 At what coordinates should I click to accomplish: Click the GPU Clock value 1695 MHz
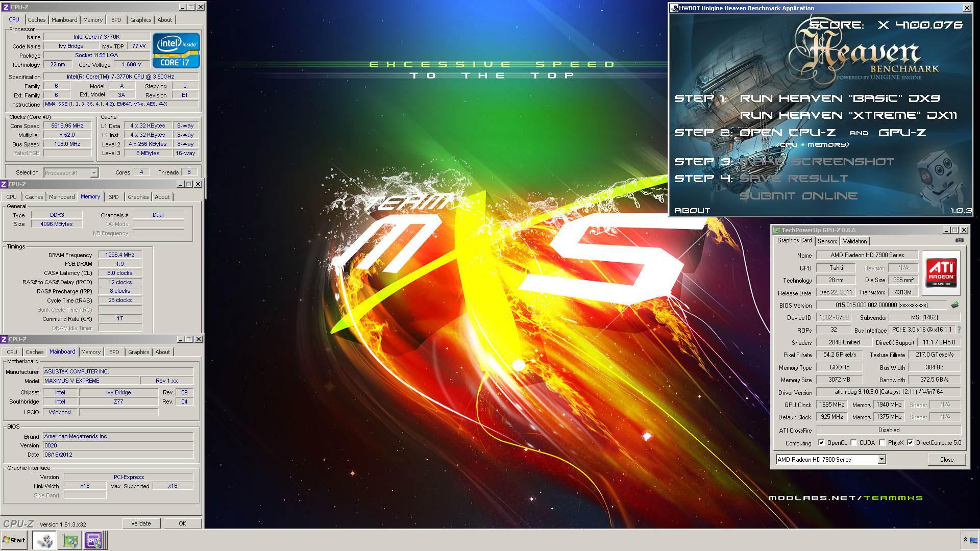point(831,405)
